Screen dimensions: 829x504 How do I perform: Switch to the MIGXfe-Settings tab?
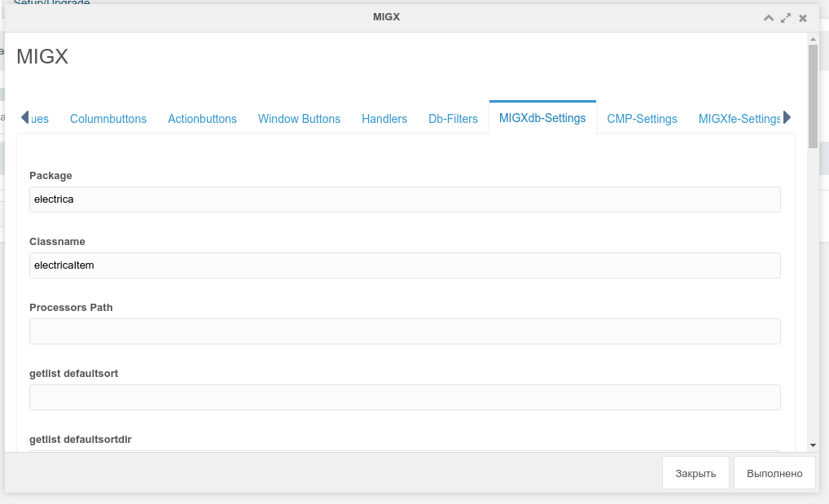coord(739,118)
